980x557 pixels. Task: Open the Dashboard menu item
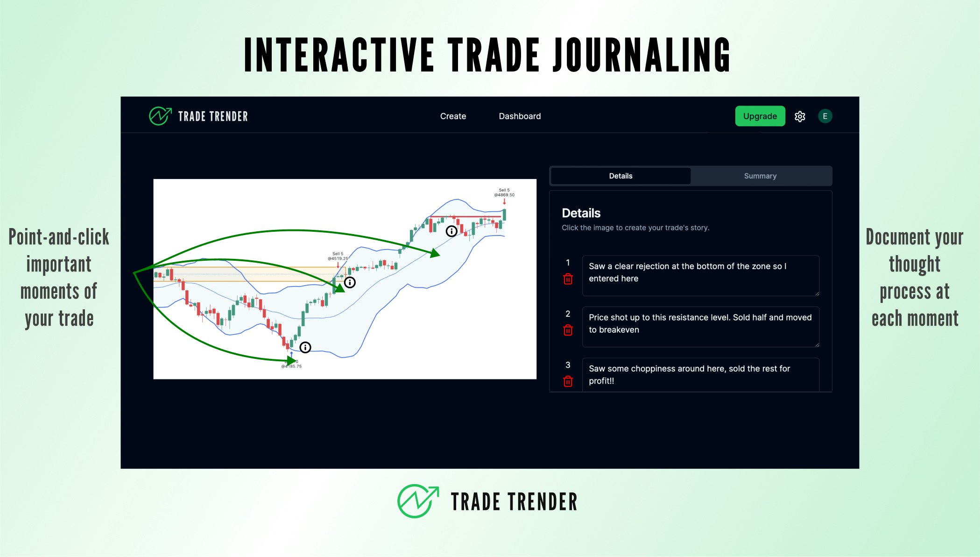tap(520, 116)
